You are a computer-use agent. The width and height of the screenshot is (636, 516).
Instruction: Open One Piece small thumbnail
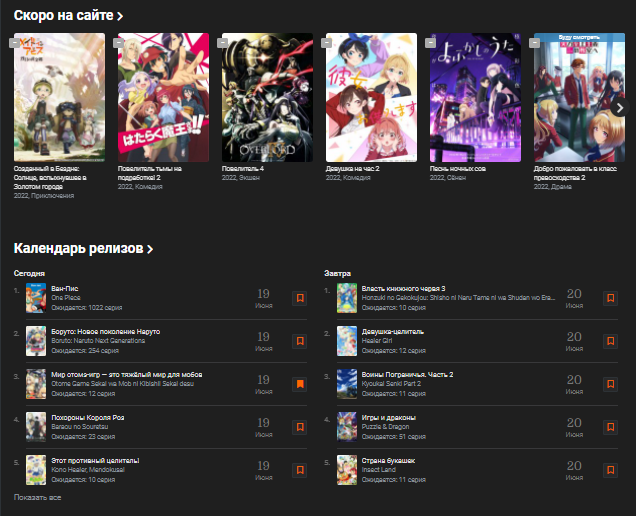pyautogui.click(x=36, y=298)
